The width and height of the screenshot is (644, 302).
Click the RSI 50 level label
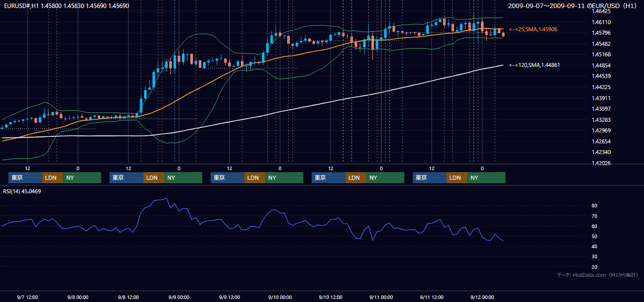(x=595, y=236)
